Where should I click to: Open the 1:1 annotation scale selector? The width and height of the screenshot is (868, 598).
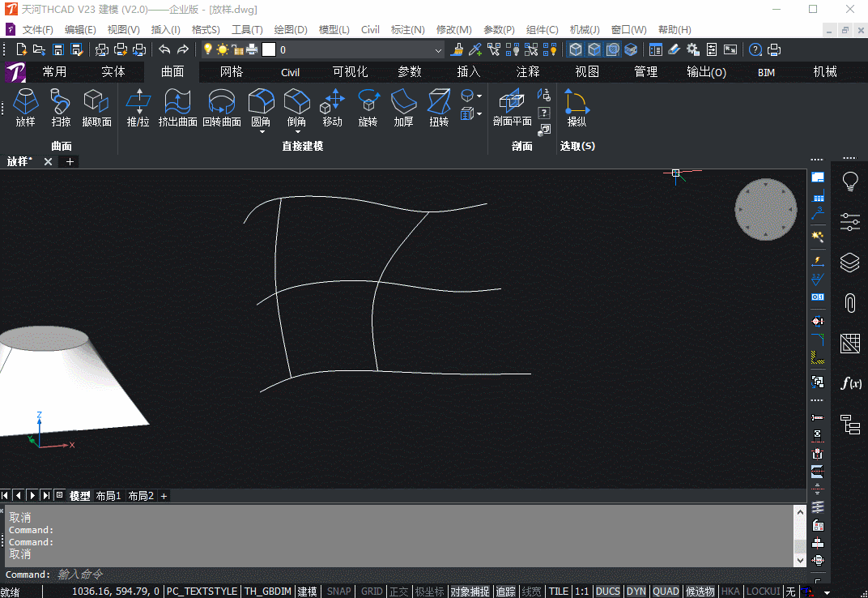click(581, 592)
